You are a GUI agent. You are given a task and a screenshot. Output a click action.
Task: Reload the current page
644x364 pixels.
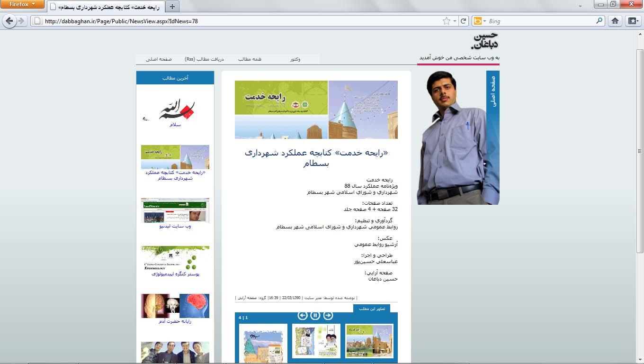(x=464, y=21)
